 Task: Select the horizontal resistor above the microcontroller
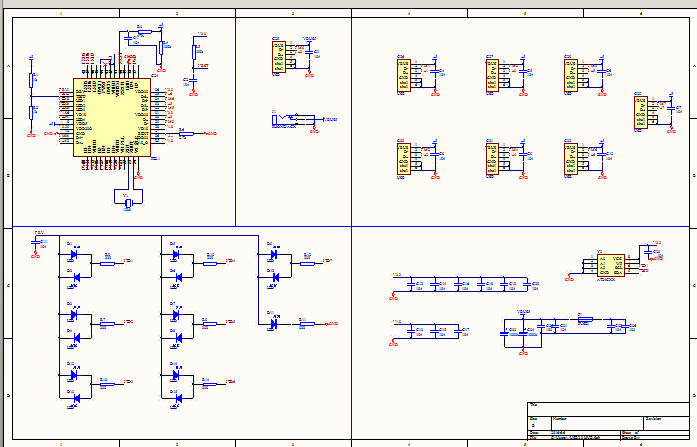click(144, 32)
